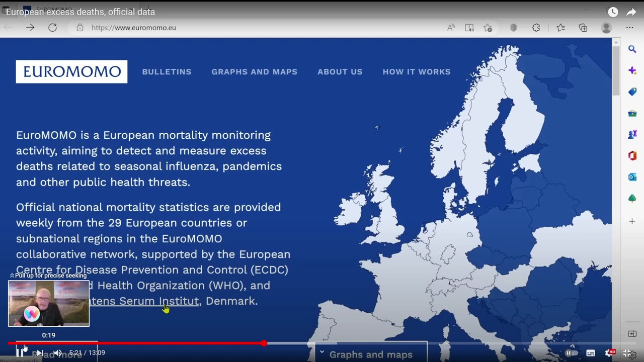Skip to the next video

(x=40, y=353)
